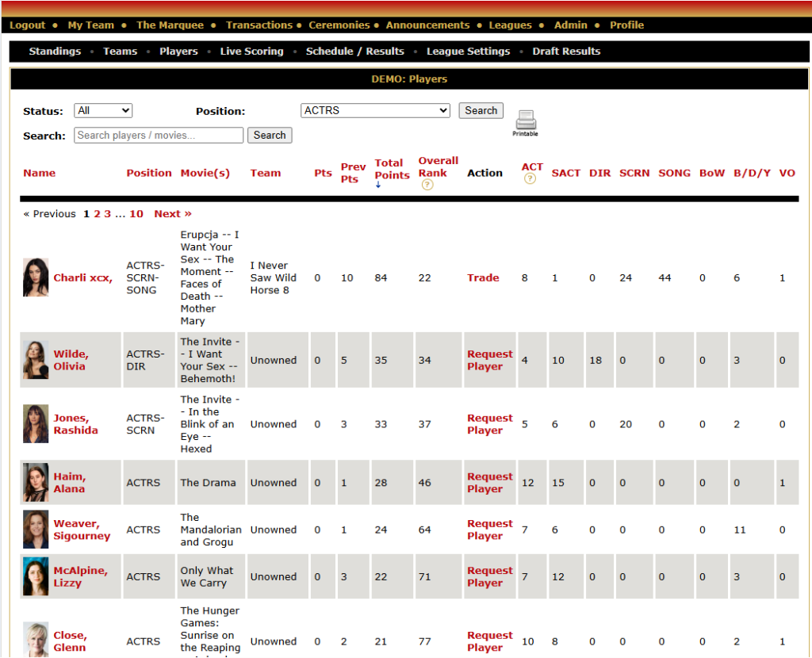Screen dimensions: 812x658
Task: Sort by Name column header
Action: tap(40, 173)
